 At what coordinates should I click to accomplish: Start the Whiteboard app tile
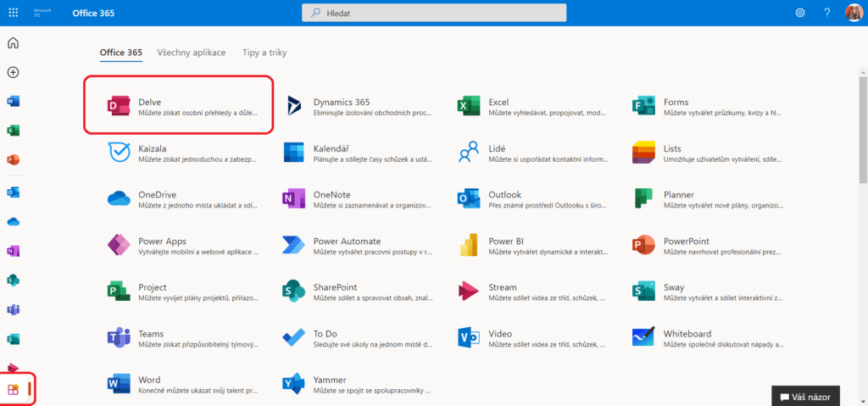pyautogui.click(x=706, y=338)
